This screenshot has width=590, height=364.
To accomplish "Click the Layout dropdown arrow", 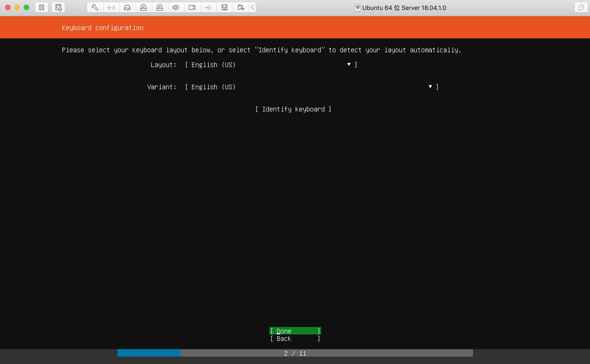I will [349, 64].
